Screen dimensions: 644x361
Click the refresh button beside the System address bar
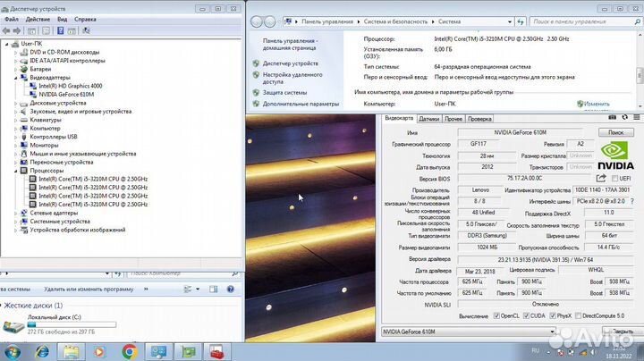521,21
